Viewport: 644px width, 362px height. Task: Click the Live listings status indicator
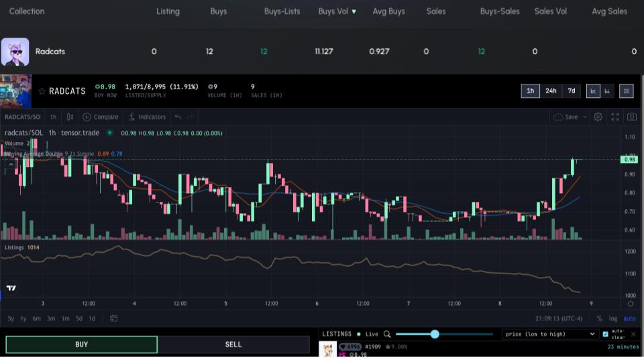point(368,334)
